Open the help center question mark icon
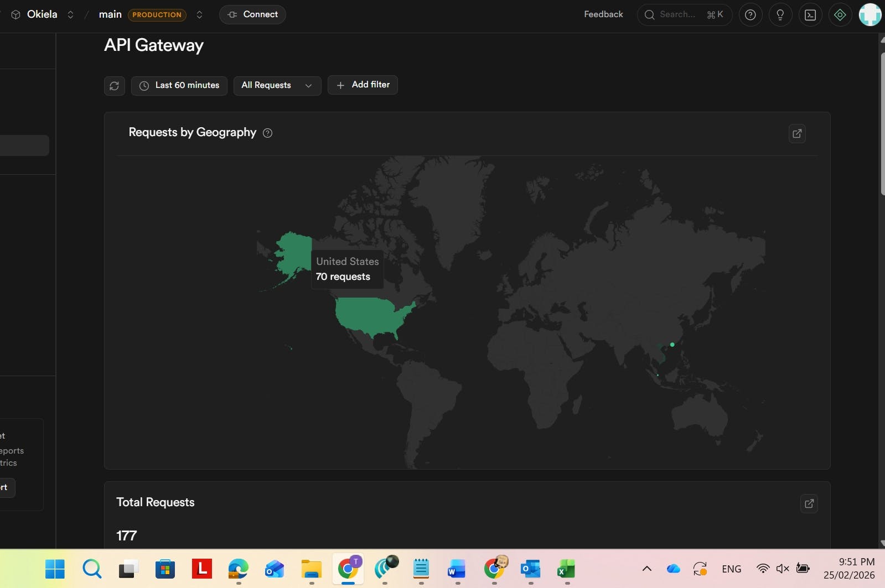Screen dimensions: 885x588 click(x=751, y=15)
